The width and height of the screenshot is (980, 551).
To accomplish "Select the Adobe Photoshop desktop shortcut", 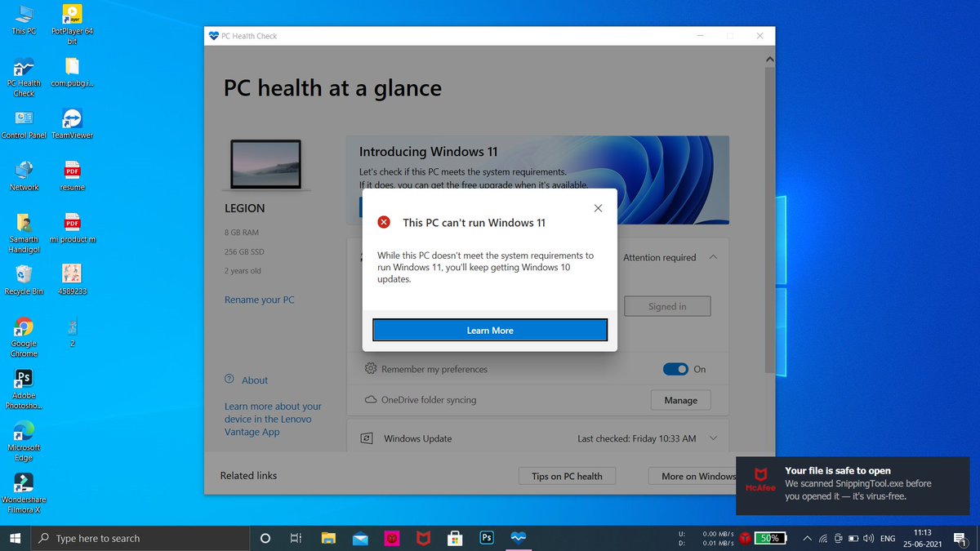I will (24, 389).
